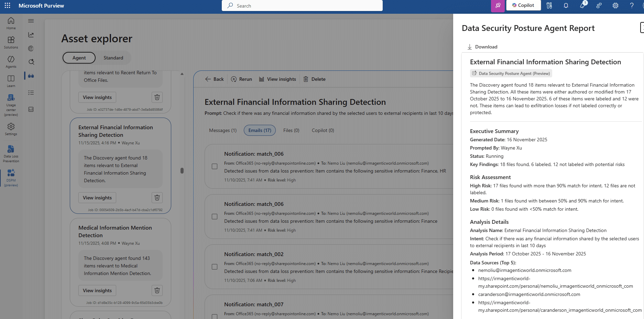Viewport: 644px width, 319px height.
Task: Tick the second match_006 email checkbox
Action: [215, 217]
